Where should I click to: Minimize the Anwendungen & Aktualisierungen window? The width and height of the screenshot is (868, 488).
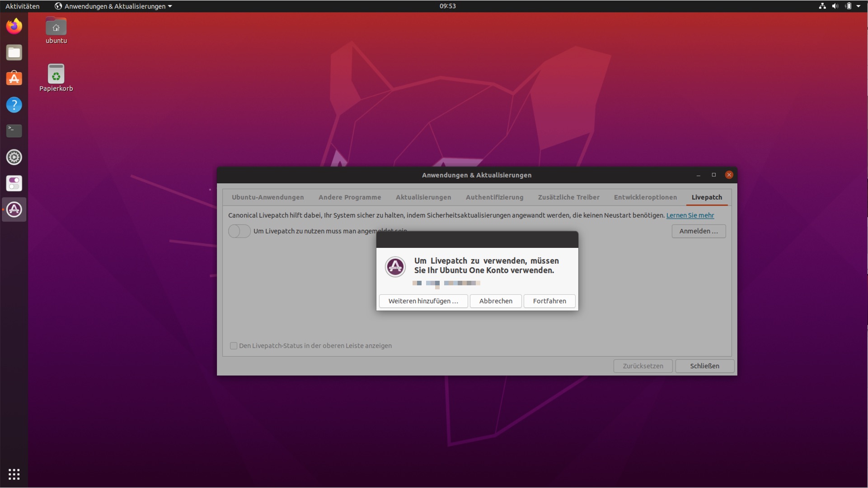coord(699,175)
